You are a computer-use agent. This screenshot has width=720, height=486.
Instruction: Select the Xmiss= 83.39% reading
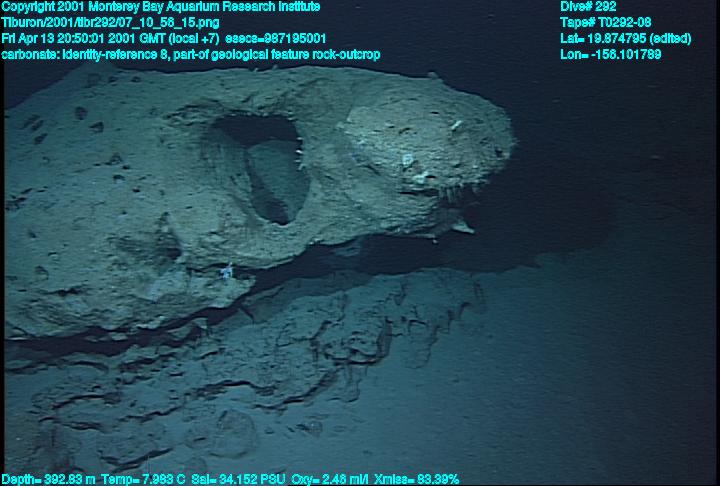click(x=416, y=480)
